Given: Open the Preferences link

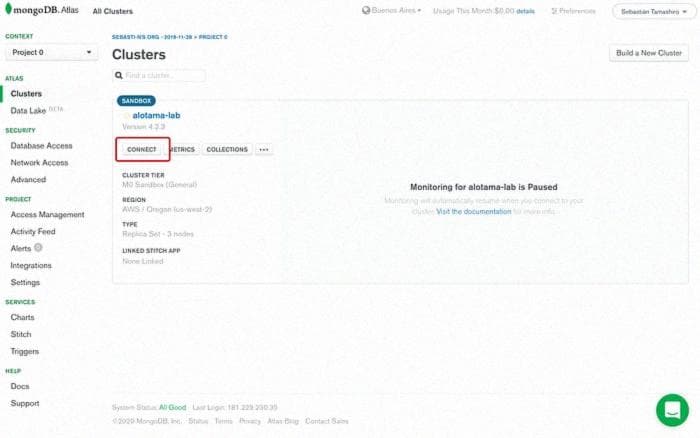Looking at the screenshot, I should coord(574,11).
